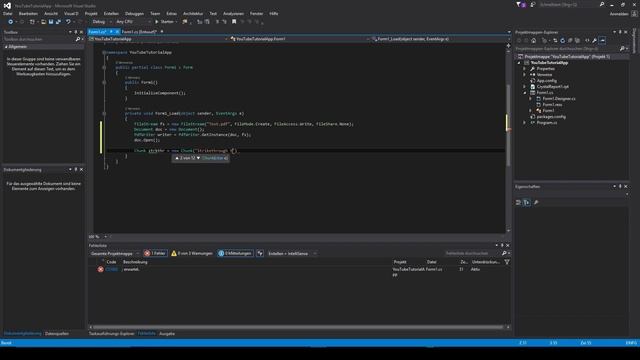The width and height of the screenshot is (640, 360).
Task: Click the open file toolbar icon
Action: click(x=43, y=22)
